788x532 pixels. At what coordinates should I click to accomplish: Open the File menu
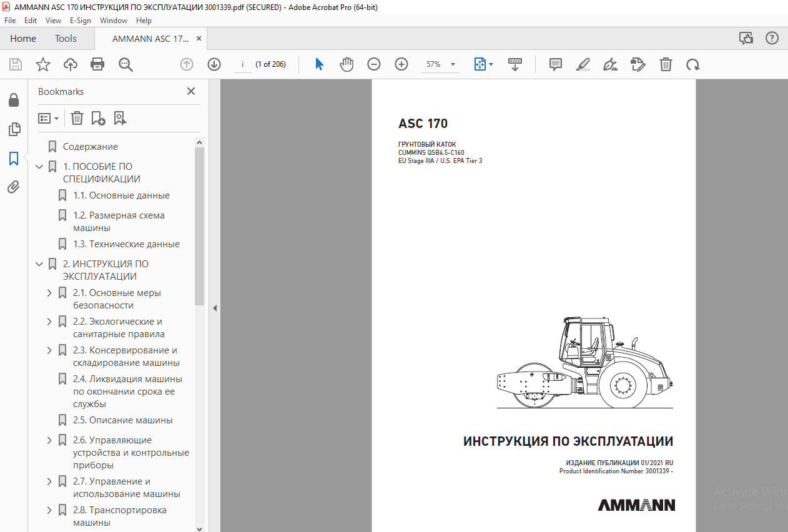pyautogui.click(x=10, y=21)
